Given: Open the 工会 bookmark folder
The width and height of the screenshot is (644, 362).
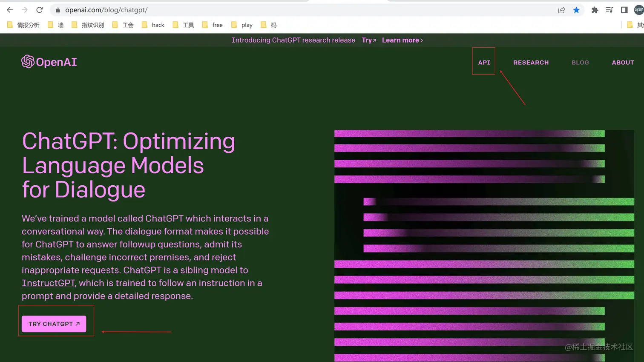Looking at the screenshot, I should [x=123, y=25].
